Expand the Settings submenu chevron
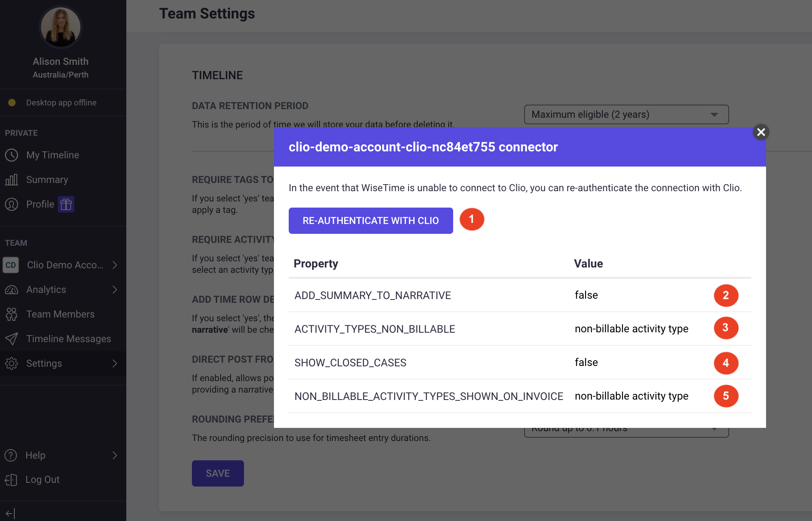The width and height of the screenshot is (812, 521). (115, 363)
